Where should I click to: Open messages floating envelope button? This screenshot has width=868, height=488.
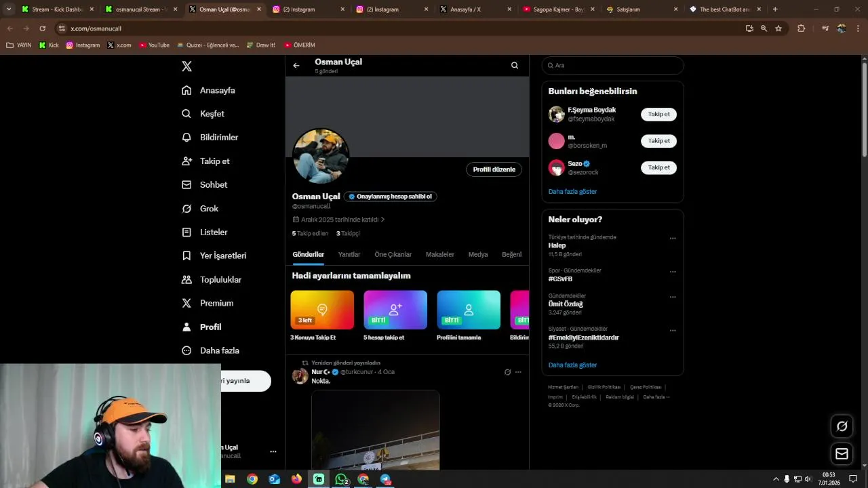click(x=842, y=453)
